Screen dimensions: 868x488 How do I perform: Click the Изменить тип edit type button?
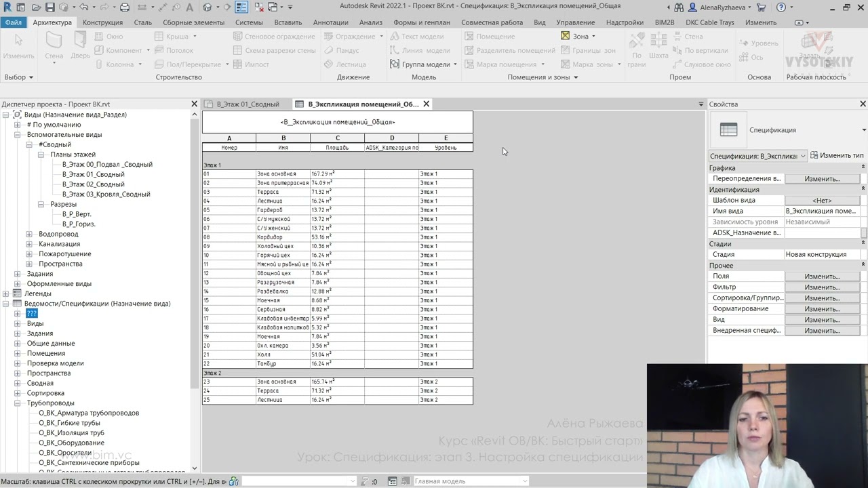coord(837,155)
